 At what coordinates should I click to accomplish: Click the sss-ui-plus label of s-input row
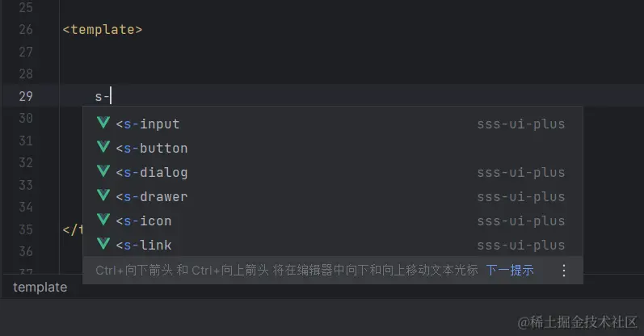pos(521,124)
